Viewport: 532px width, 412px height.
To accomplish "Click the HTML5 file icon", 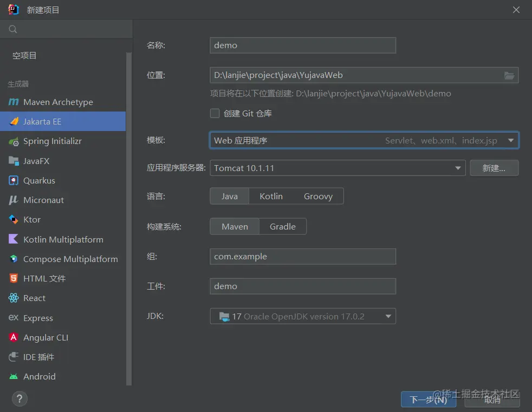I will 14,278.
